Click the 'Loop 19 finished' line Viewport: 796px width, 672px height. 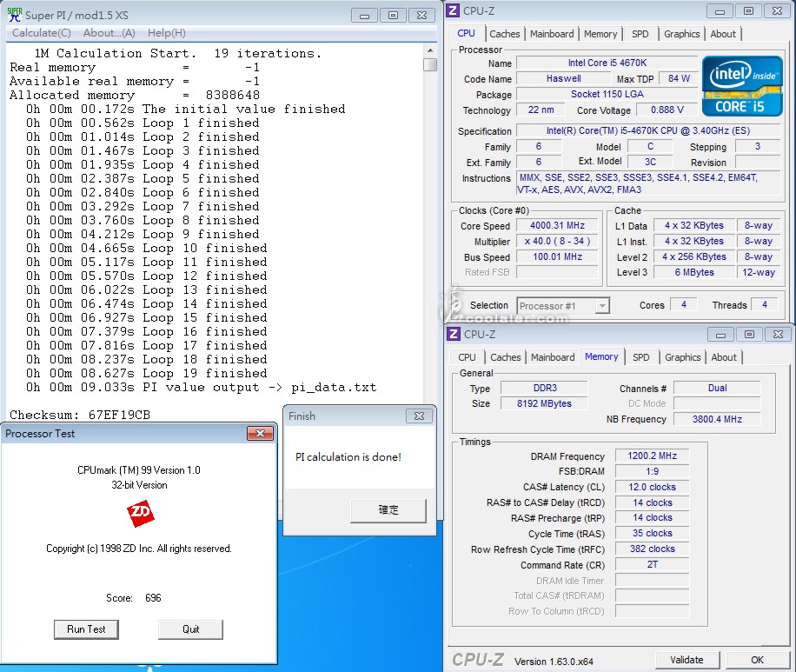tap(146, 373)
